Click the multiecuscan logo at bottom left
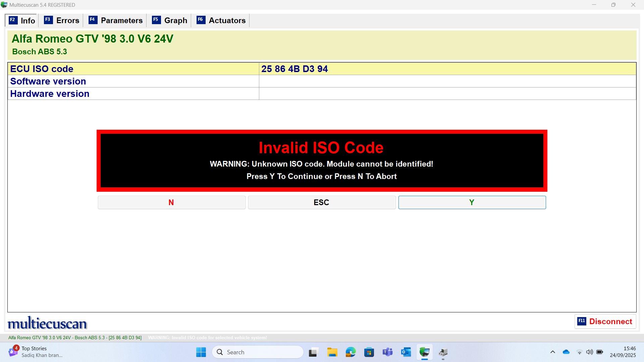This screenshot has width=644, height=362. tap(47, 323)
